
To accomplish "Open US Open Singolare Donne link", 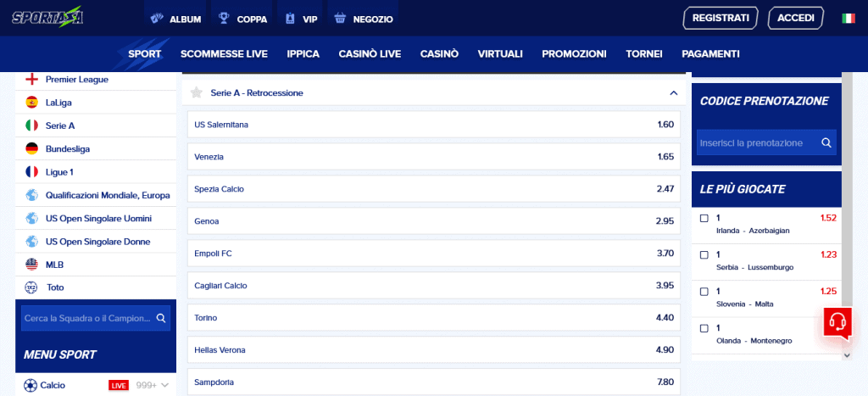I will tap(98, 242).
